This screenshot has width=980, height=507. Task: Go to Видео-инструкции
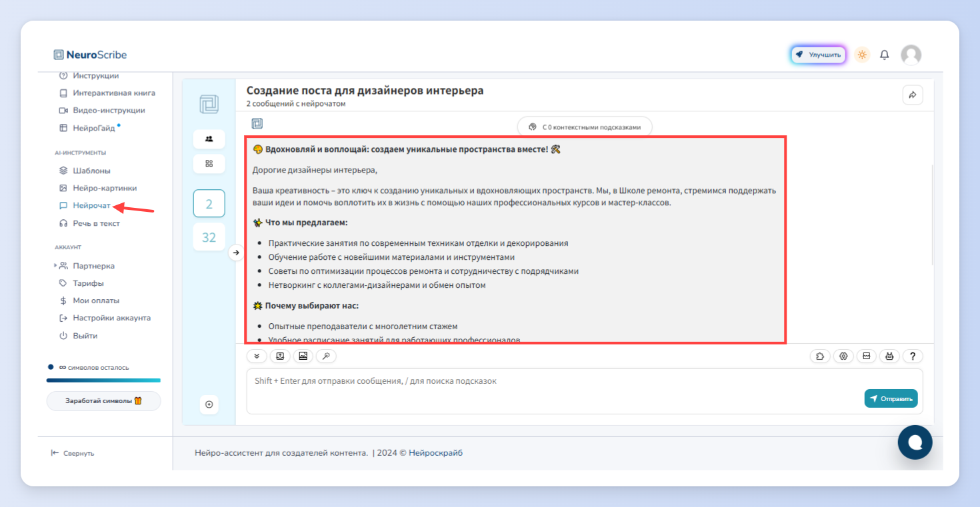[x=102, y=111]
